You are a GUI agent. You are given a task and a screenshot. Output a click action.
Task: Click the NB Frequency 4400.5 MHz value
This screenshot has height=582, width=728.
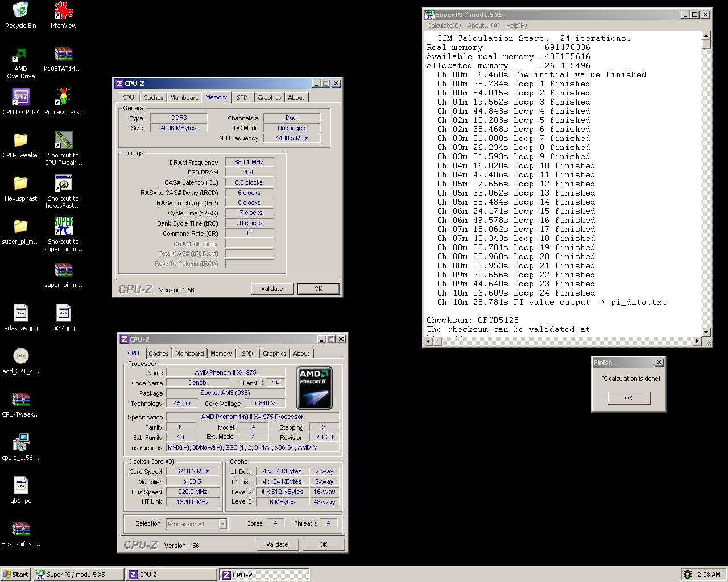(292, 138)
